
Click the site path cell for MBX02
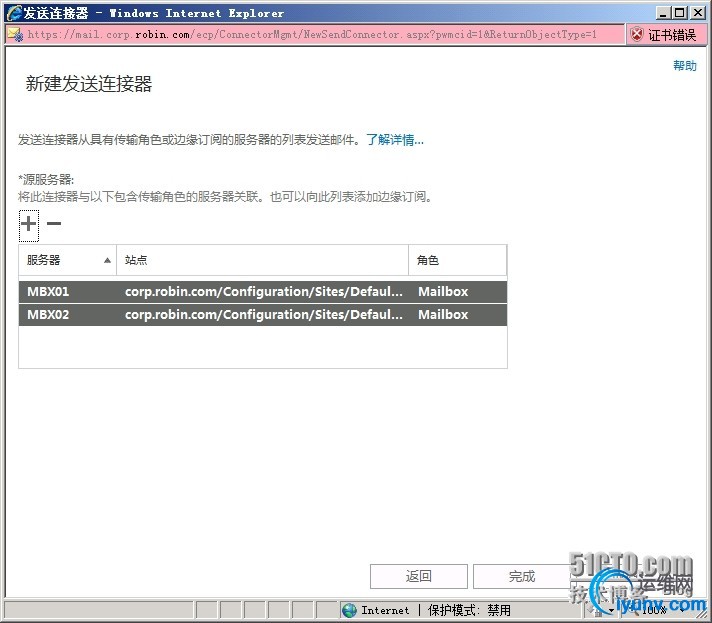(264, 315)
